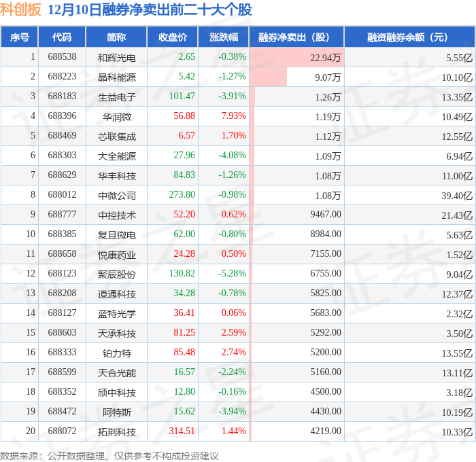This screenshot has width=476, height=462.
Task: Select stock name 蓝特光学
Action: tap(116, 314)
